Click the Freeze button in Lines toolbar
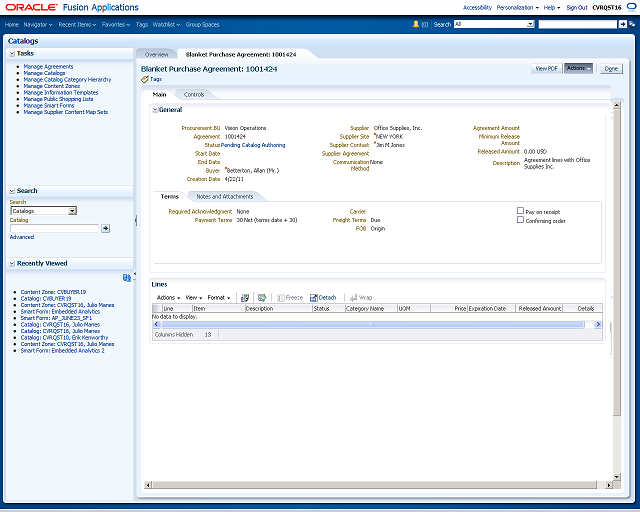This screenshot has width=640, height=512. tap(290, 298)
